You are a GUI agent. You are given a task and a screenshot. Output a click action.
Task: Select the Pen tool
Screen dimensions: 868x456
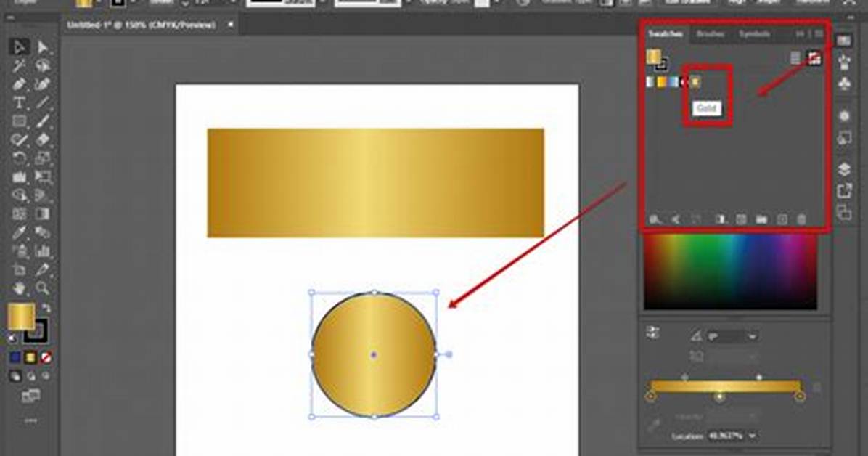(20, 84)
